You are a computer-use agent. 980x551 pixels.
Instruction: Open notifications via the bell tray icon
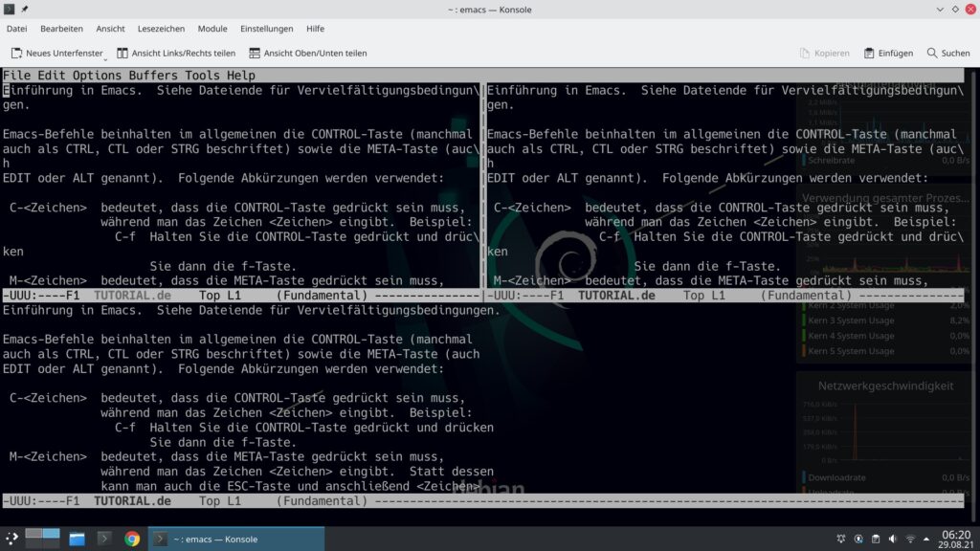[x=841, y=539]
